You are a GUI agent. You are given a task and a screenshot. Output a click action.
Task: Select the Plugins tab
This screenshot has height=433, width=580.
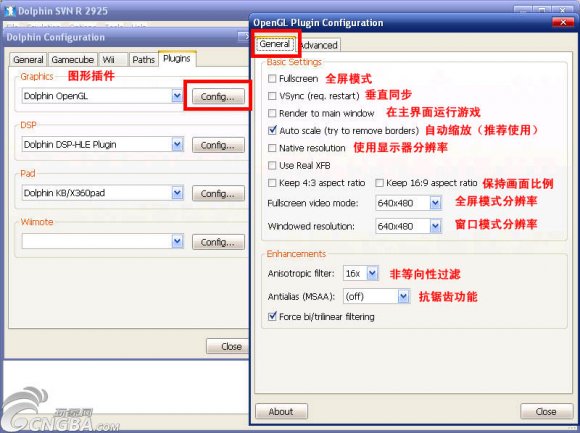177,58
